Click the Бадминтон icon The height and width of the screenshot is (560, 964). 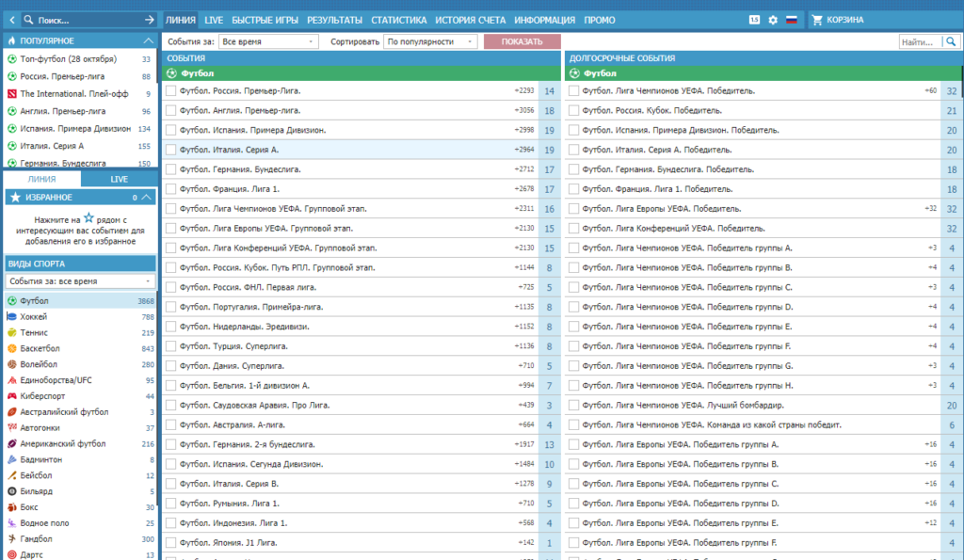tap(11, 460)
